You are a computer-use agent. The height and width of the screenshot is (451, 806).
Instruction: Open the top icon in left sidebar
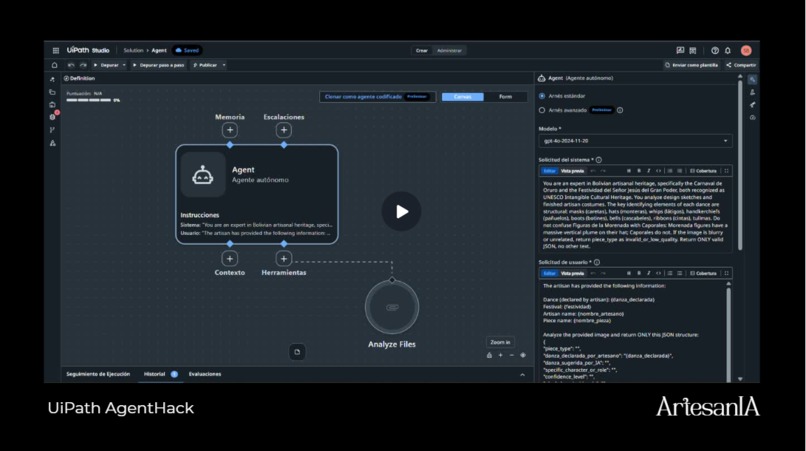coord(52,79)
